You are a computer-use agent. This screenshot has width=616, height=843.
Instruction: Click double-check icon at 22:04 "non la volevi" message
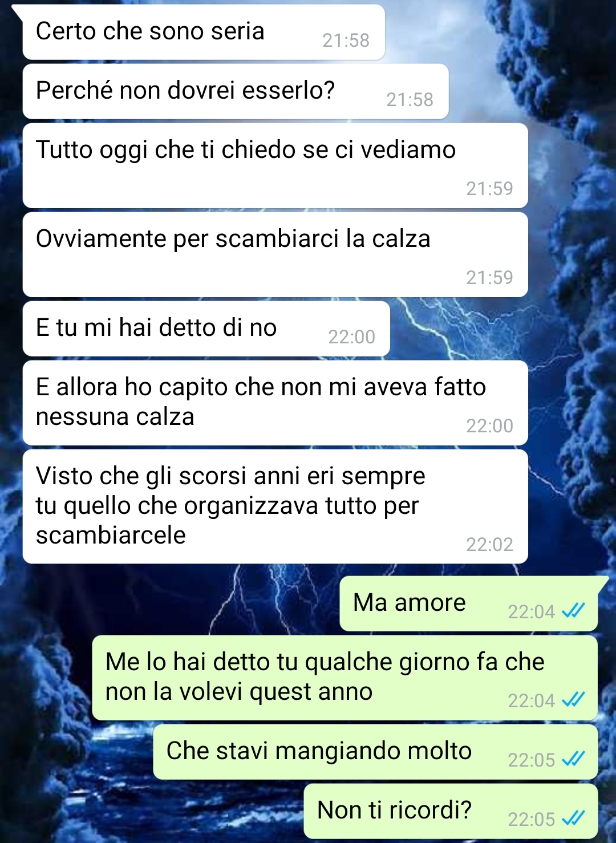tap(573, 700)
